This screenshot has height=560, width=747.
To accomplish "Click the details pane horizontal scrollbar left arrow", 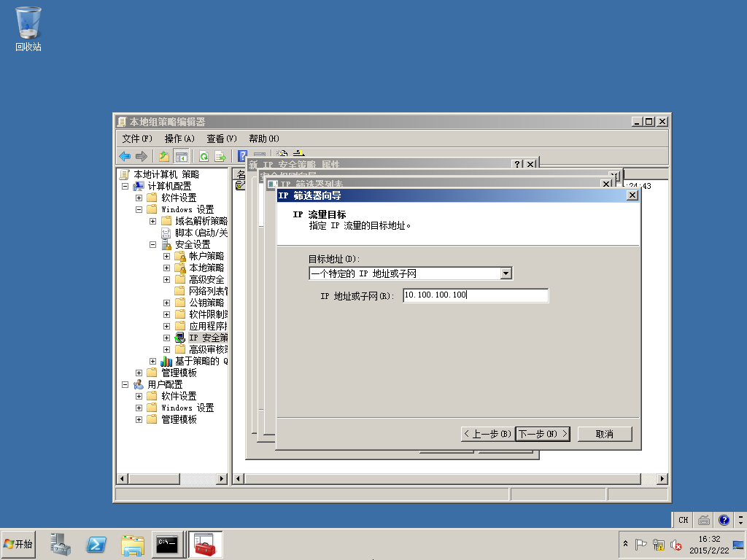I will [x=239, y=478].
